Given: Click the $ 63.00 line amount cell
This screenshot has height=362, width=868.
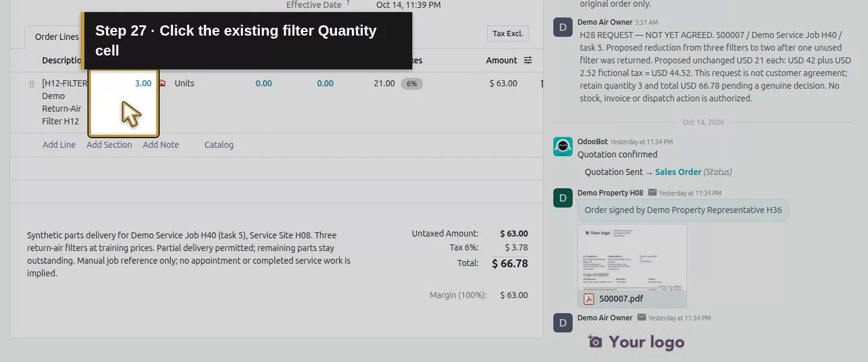Looking at the screenshot, I should (x=503, y=83).
